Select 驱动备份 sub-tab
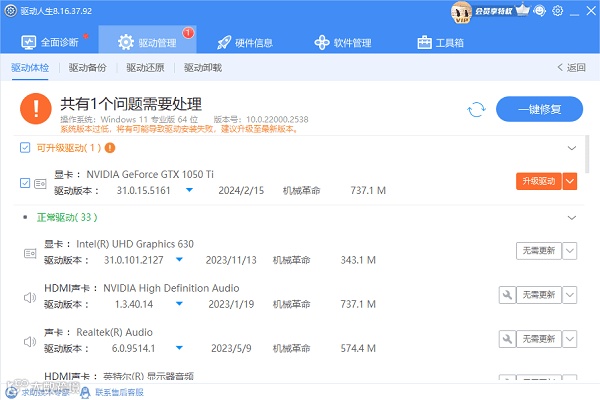Image resolution: width=600 pixels, height=400 pixels. [88, 68]
